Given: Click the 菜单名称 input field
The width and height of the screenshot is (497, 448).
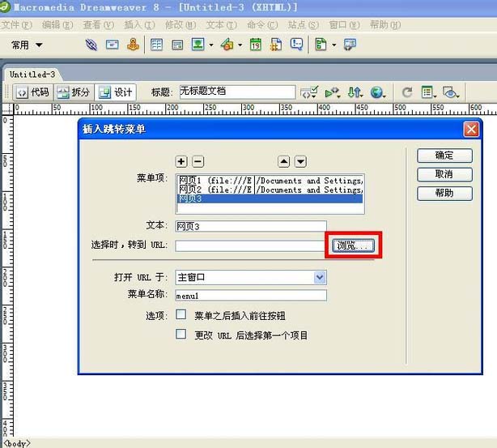Looking at the screenshot, I should click(x=251, y=296).
